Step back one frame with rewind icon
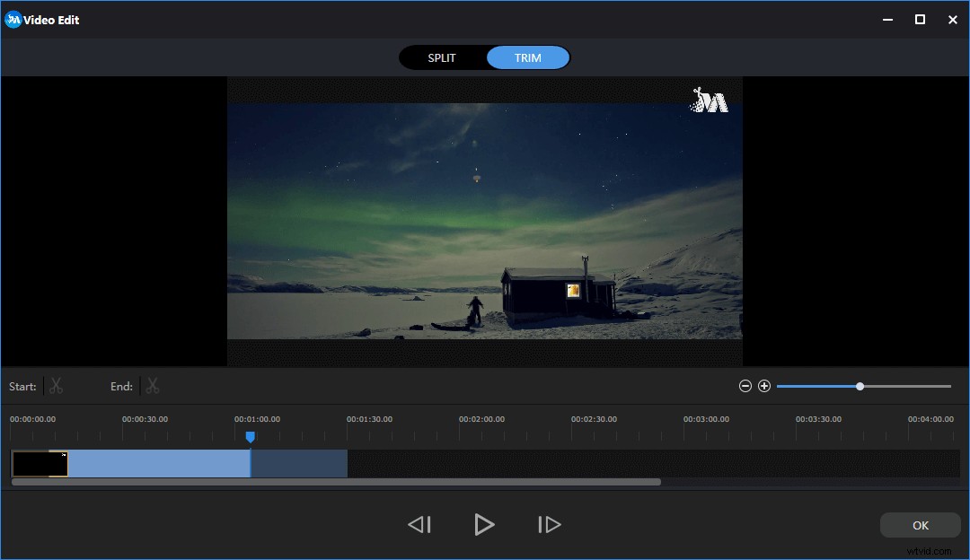This screenshot has height=560, width=970. pyautogui.click(x=419, y=524)
